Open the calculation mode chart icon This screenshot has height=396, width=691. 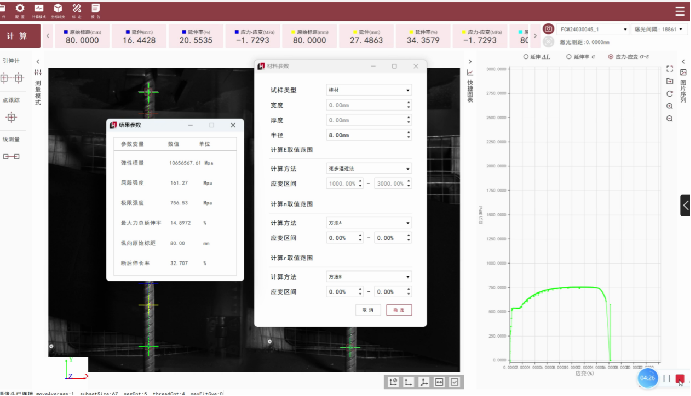[x=39, y=8]
